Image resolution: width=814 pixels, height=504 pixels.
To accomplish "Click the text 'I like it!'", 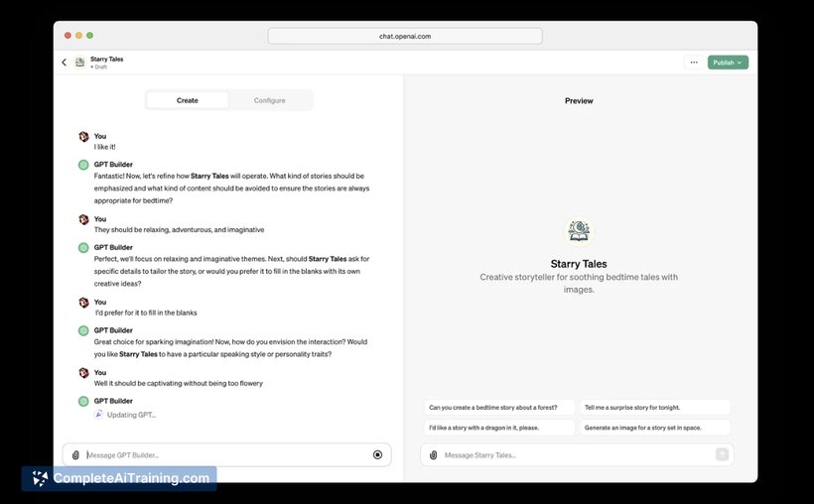I will (x=105, y=147).
